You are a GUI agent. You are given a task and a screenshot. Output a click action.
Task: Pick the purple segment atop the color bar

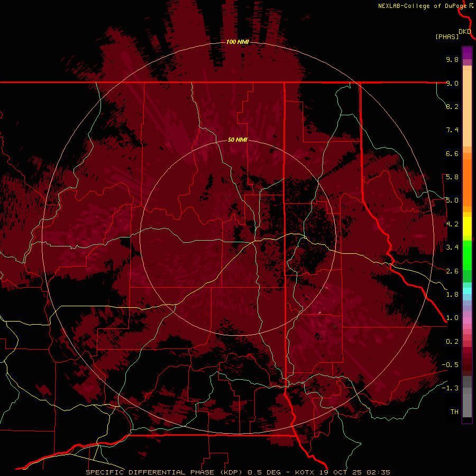click(x=467, y=53)
